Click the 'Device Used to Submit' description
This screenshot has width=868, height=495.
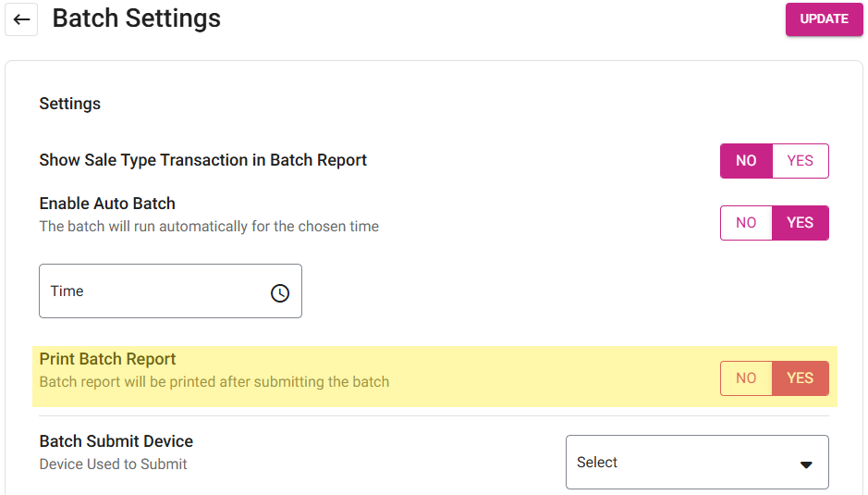[114, 464]
